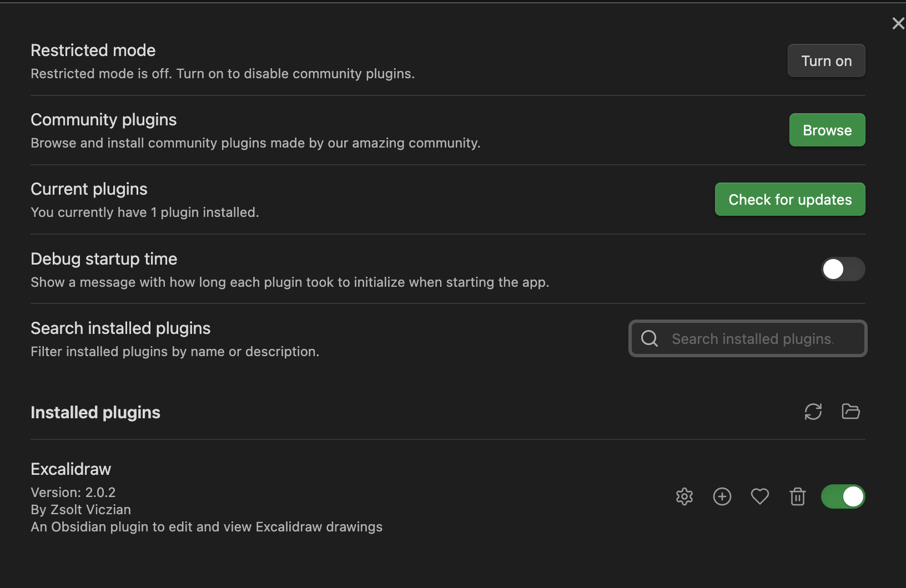
Task: Browse community plugins
Action: (827, 130)
